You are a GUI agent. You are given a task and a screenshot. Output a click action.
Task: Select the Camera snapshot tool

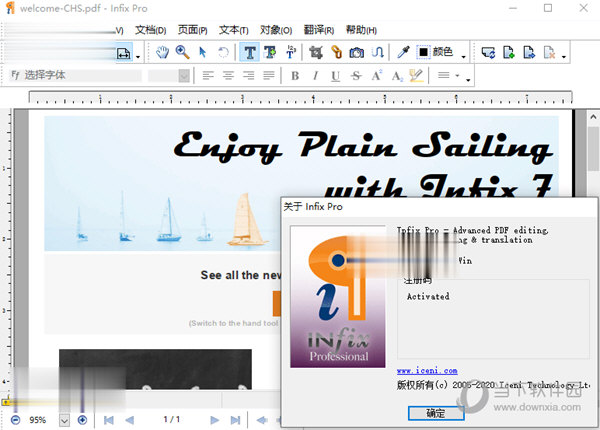click(x=357, y=52)
